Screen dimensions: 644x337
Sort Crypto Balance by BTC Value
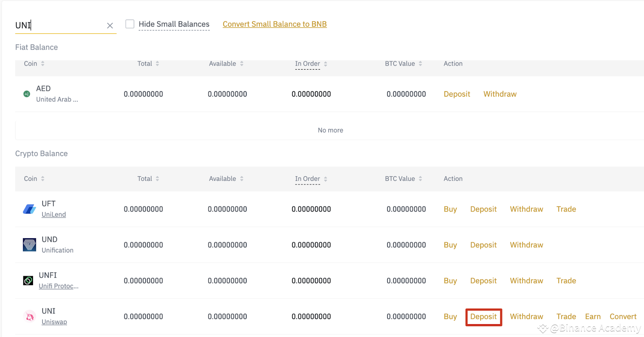[403, 179]
